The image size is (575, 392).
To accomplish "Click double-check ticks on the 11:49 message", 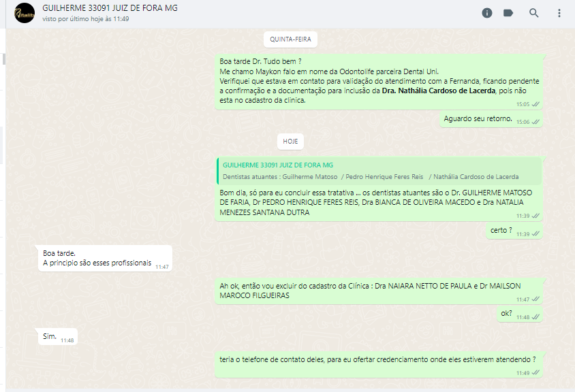I will [535, 373].
